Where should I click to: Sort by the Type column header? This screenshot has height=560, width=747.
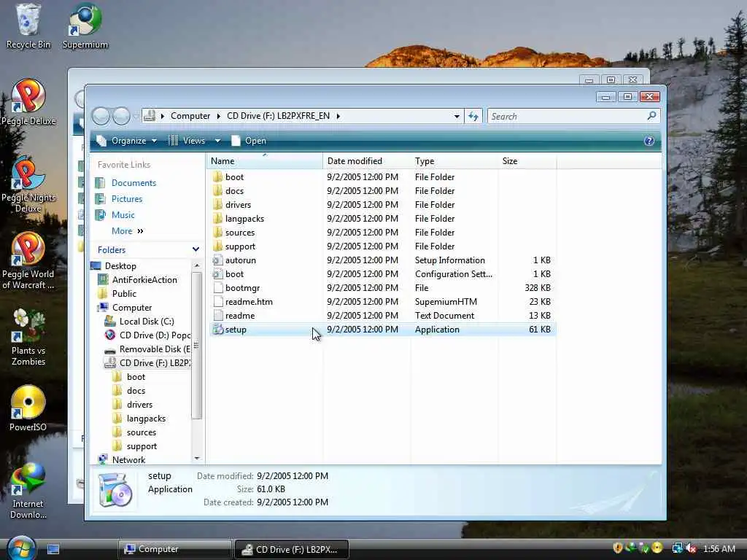click(454, 161)
